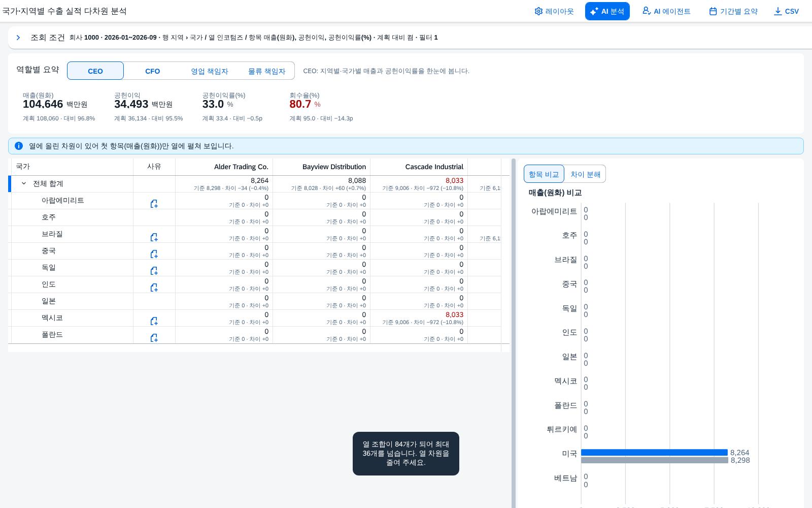
Task: Add a reason note for 독일
Action: click(154, 271)
